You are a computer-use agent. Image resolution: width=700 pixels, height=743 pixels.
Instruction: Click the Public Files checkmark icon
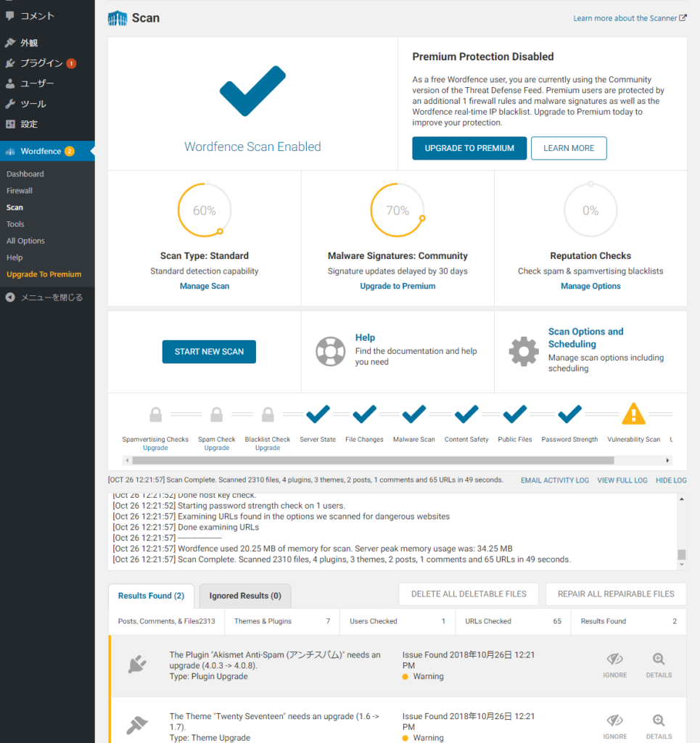[515, 414]
